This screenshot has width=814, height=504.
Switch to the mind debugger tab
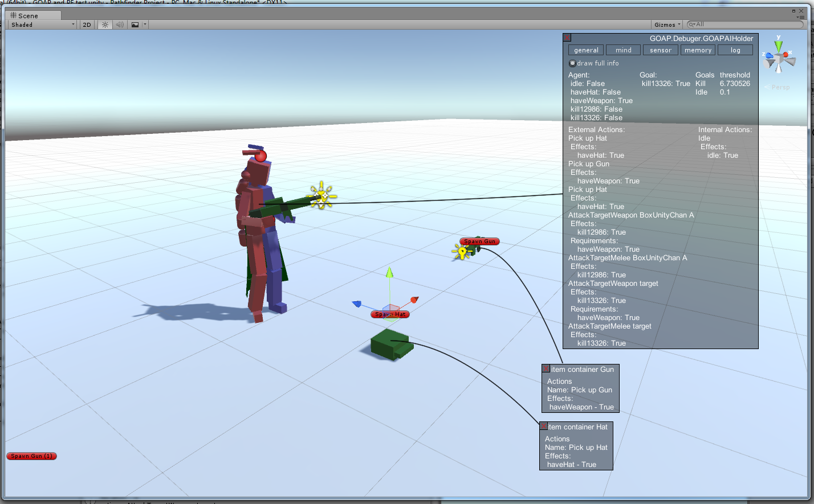[x=623, y=50]
